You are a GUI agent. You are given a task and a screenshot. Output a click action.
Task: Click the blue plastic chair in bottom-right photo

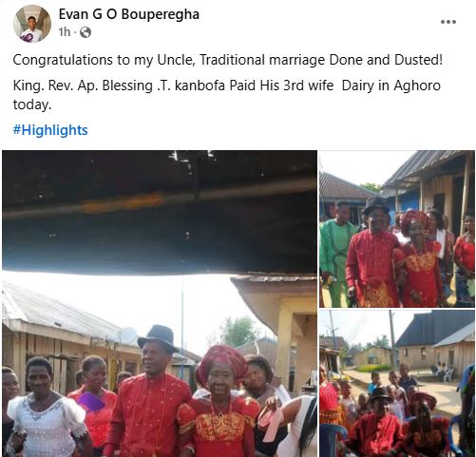tap(333, 440)
